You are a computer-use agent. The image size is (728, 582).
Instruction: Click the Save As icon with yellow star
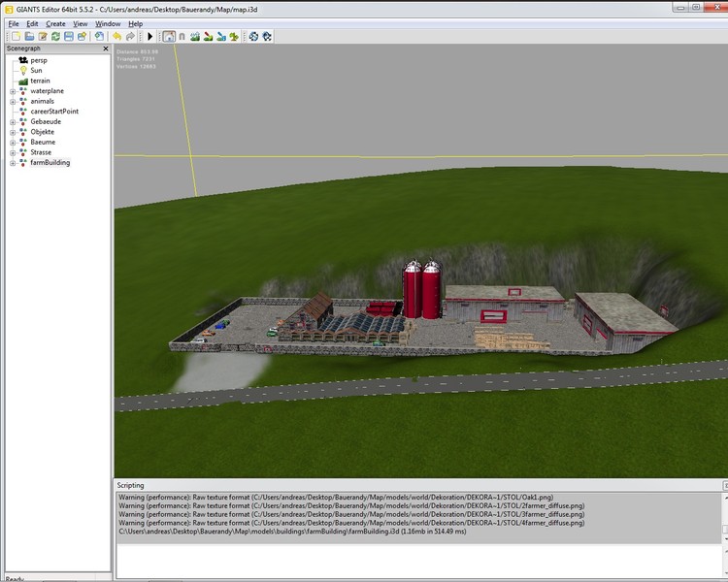(x=83, y=36)
